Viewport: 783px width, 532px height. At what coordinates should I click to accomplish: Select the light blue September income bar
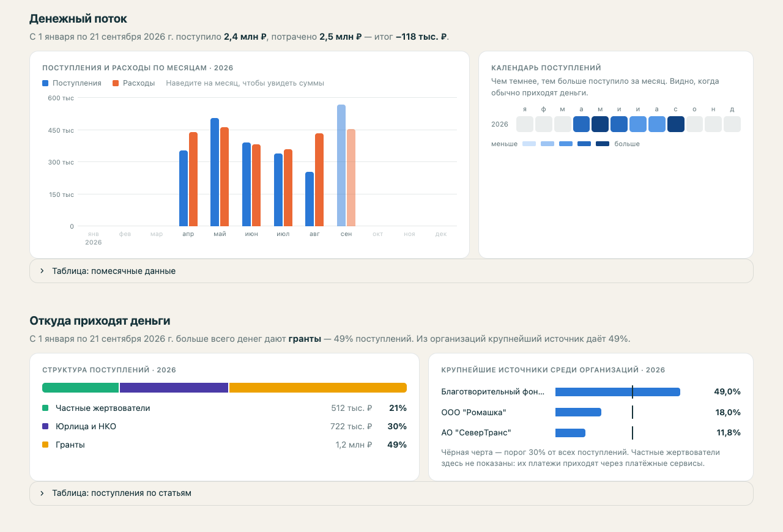point(341,166)
